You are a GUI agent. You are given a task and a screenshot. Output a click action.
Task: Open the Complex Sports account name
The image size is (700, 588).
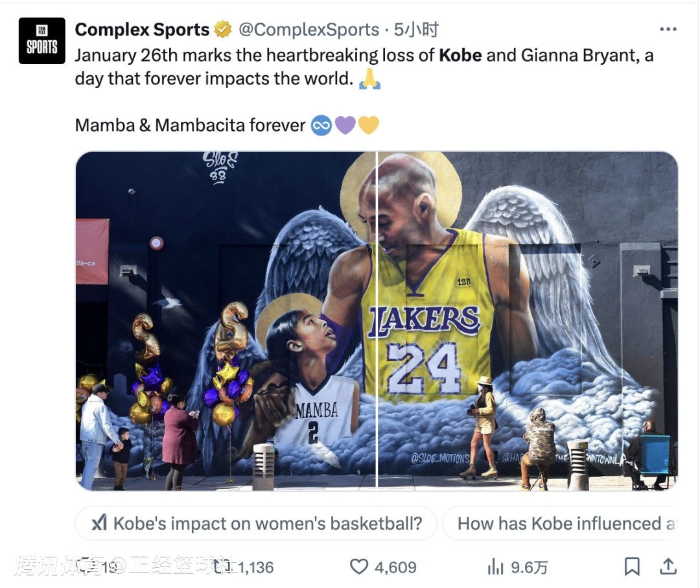(142, 30)
